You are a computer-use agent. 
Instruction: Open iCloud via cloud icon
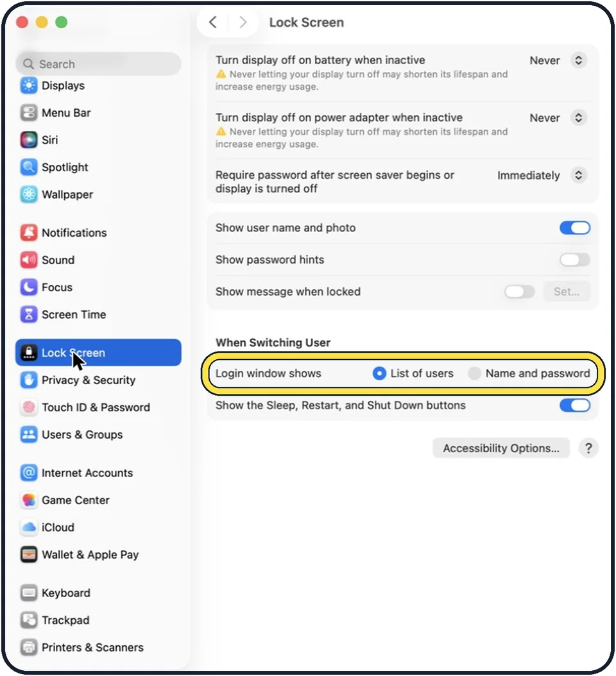pyautogui.click(x=29, y=527)
